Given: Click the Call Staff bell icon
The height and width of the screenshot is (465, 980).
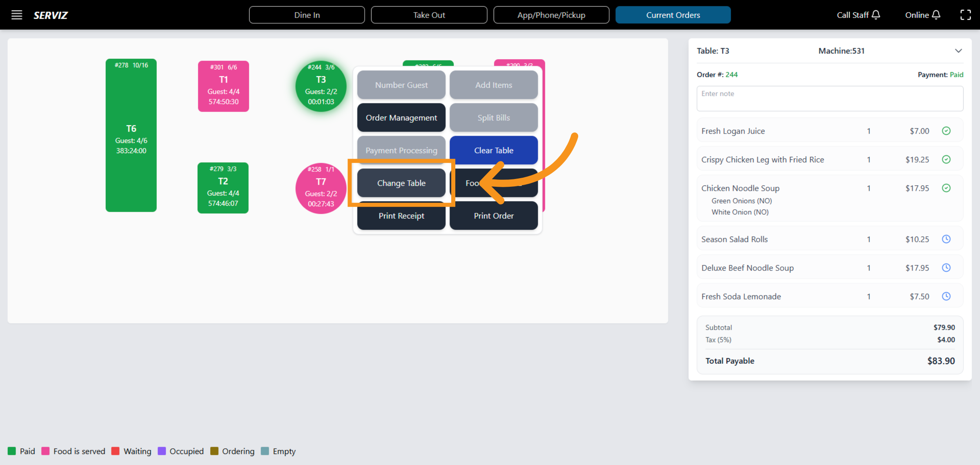Looking at the screenshot, I should click(x=876, y=15).
